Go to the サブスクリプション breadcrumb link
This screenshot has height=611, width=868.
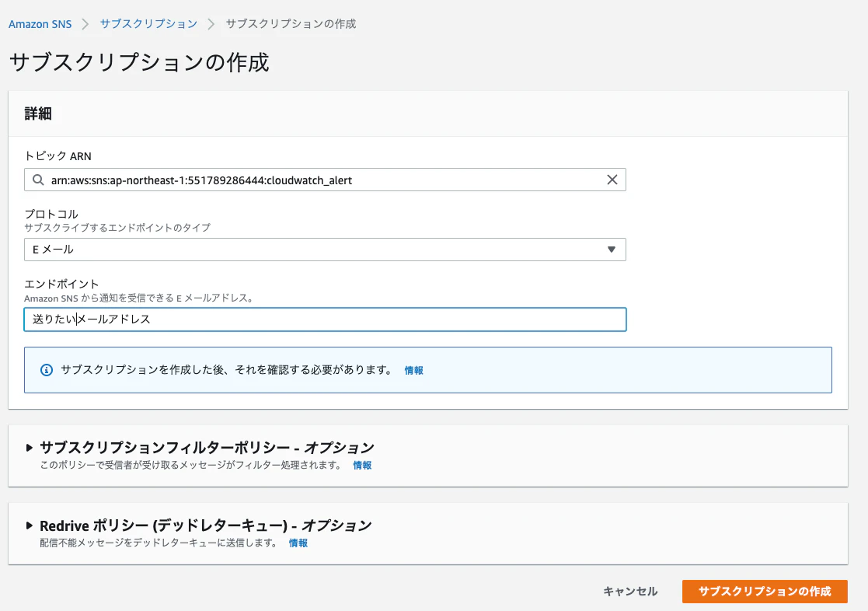(x=148, y=24)
